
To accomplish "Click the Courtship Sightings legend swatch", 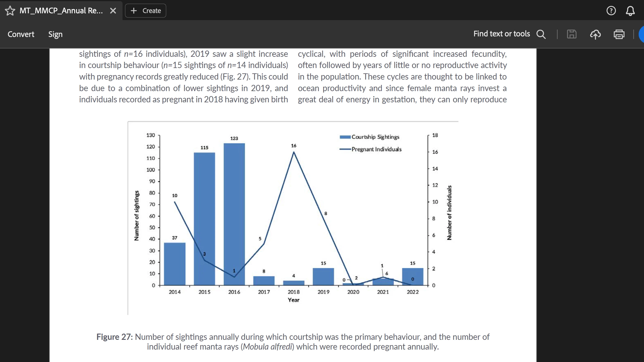I will 345,137.
